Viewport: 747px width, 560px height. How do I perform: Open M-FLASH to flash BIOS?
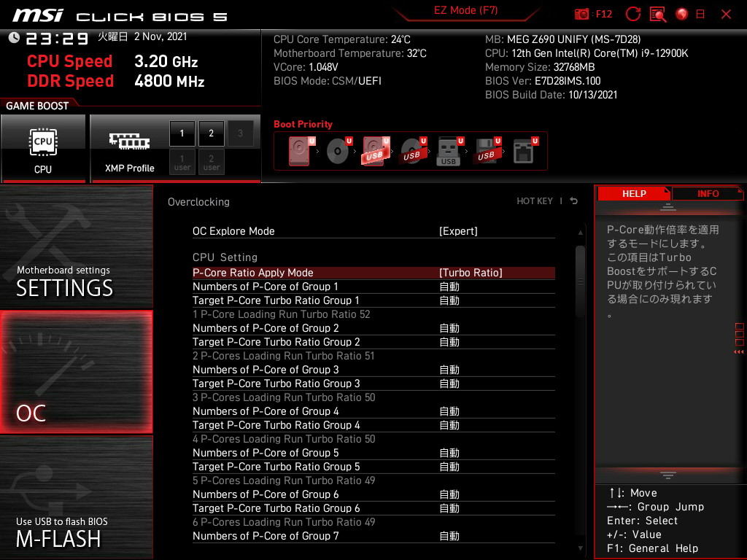tap(76, 497)
